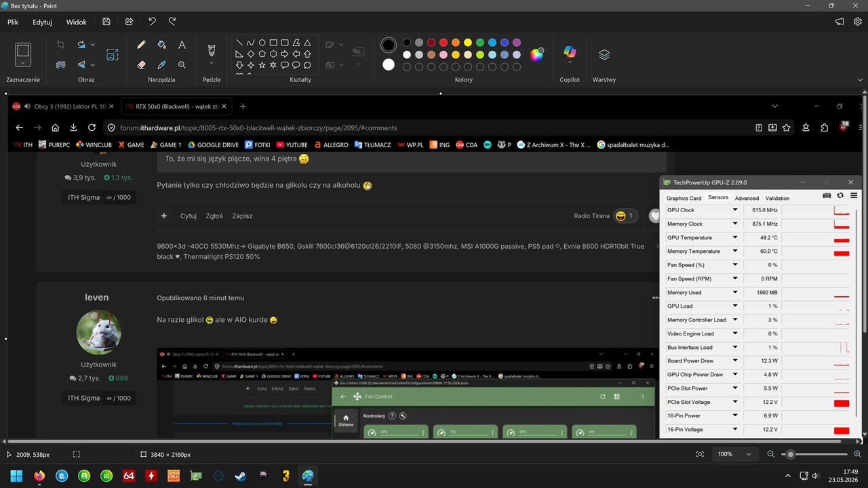Viewport: 868px width, 488px height.
Task: Open the Widok menu
Action: [77, 22]
